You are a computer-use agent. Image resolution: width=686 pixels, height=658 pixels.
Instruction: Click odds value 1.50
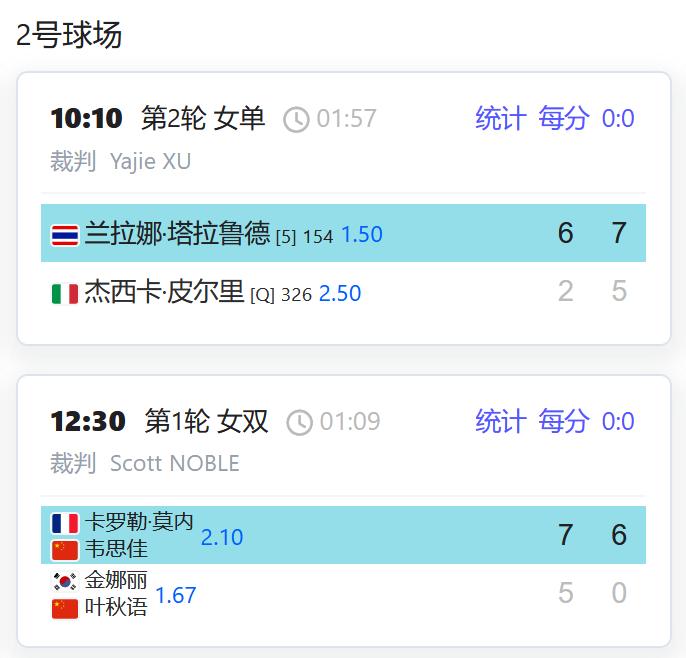pyautogui.click(x=362, y=234)
